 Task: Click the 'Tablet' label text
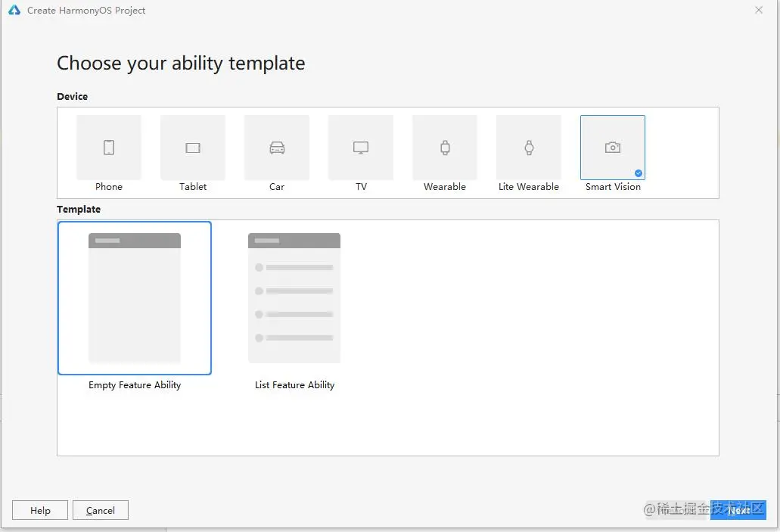tap(193, 187)
